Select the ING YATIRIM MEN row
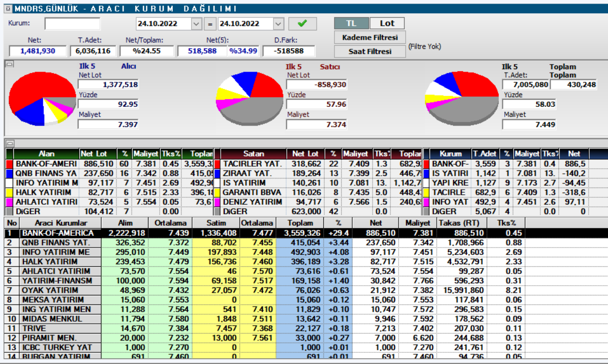Image resolution: width=608 pixels, height=364 pixels. 306,309
